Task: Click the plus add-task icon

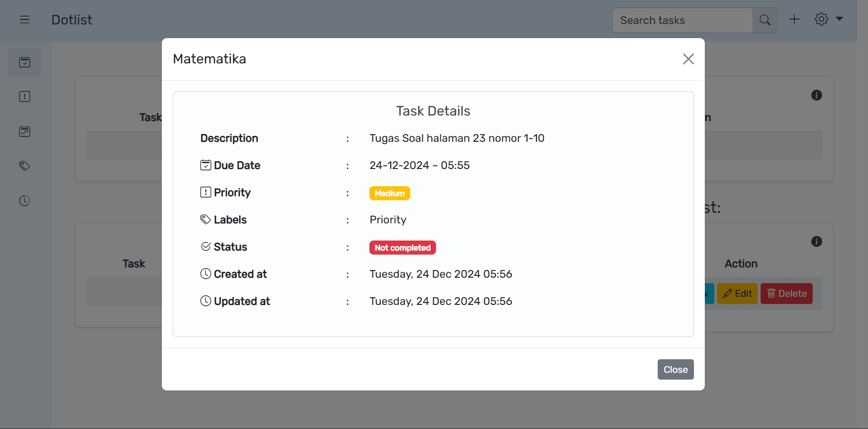Action: pyautogui.click(x=794, y=19)
